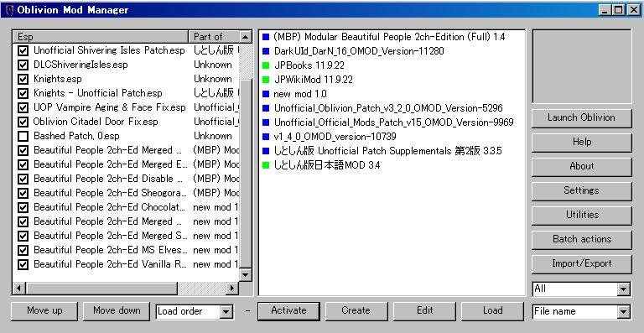Click the mod preview image box
The width and height of the screenshot is (644, 333).
click(x=582, y=66)
